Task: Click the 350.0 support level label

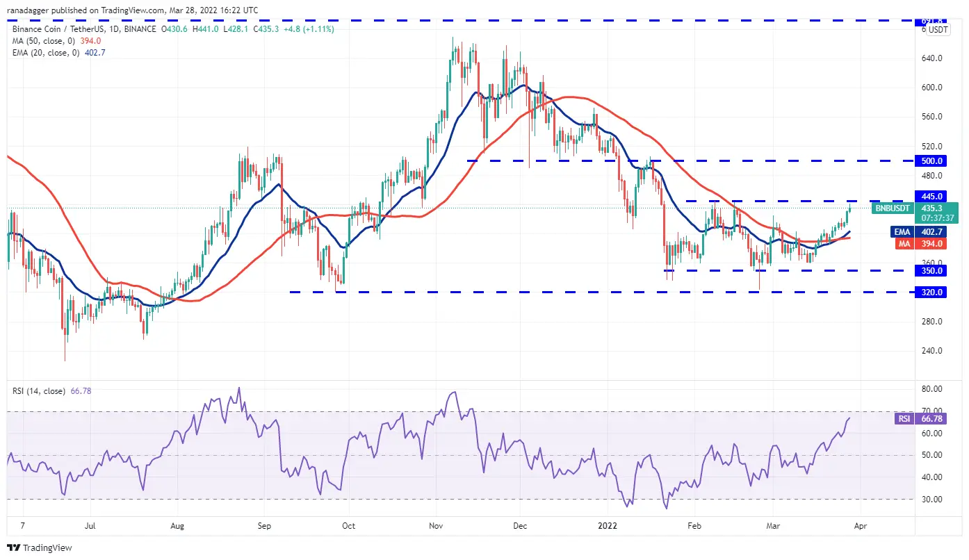Action: click(x=931, y=271)
